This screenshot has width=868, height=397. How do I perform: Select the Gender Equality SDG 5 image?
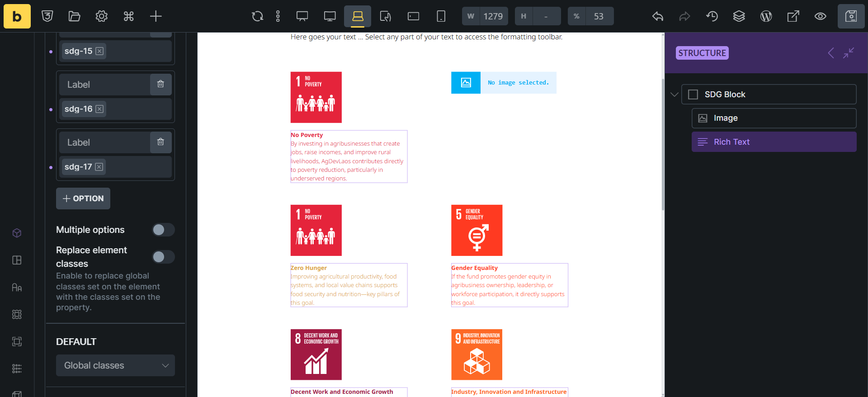tap(477, 230)
